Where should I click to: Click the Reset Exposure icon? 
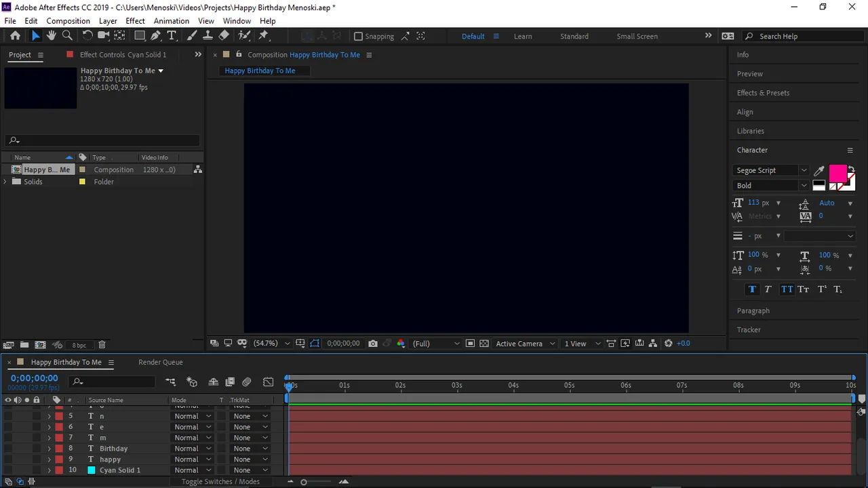tap(668, 344)
